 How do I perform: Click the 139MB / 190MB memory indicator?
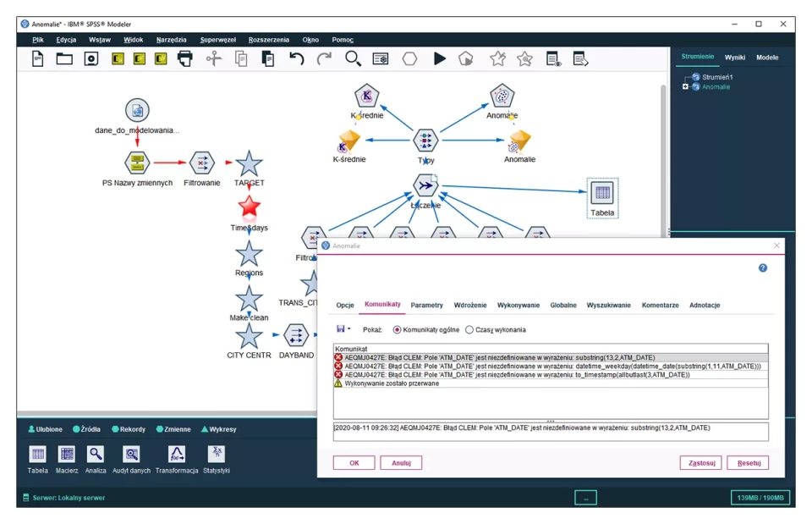click(759, 498)
